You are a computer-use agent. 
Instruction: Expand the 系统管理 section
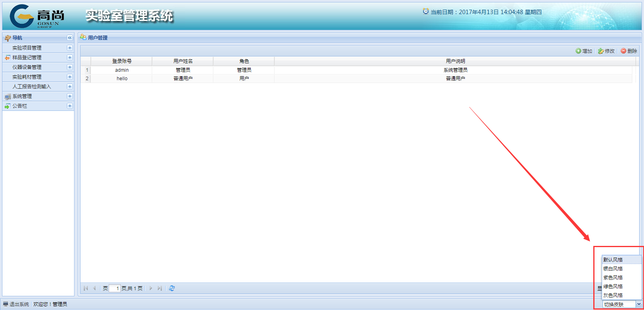pyautogui.click(x=70, y=96)
